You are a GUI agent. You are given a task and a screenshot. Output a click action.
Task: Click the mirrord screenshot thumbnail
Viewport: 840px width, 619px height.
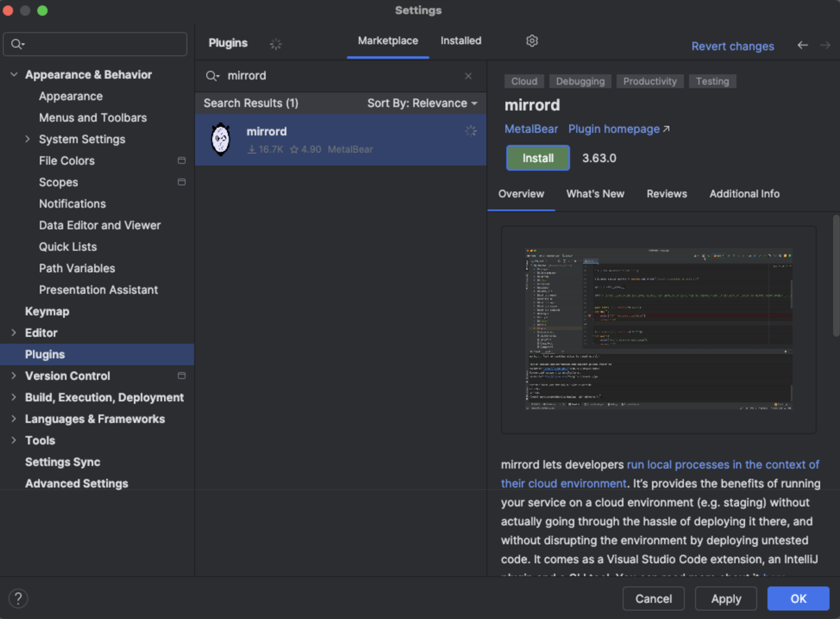click(x=658, y=329)
